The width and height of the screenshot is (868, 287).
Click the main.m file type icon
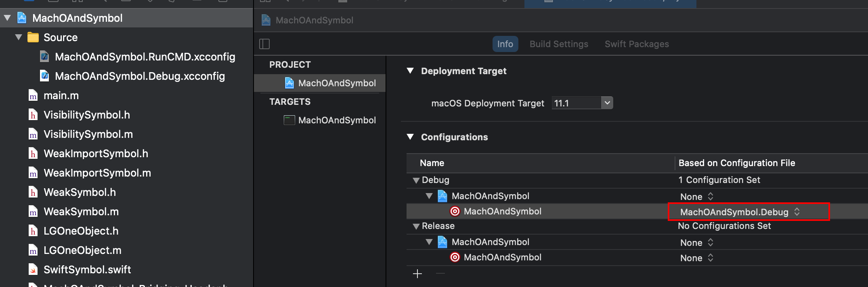click(33, 96)
